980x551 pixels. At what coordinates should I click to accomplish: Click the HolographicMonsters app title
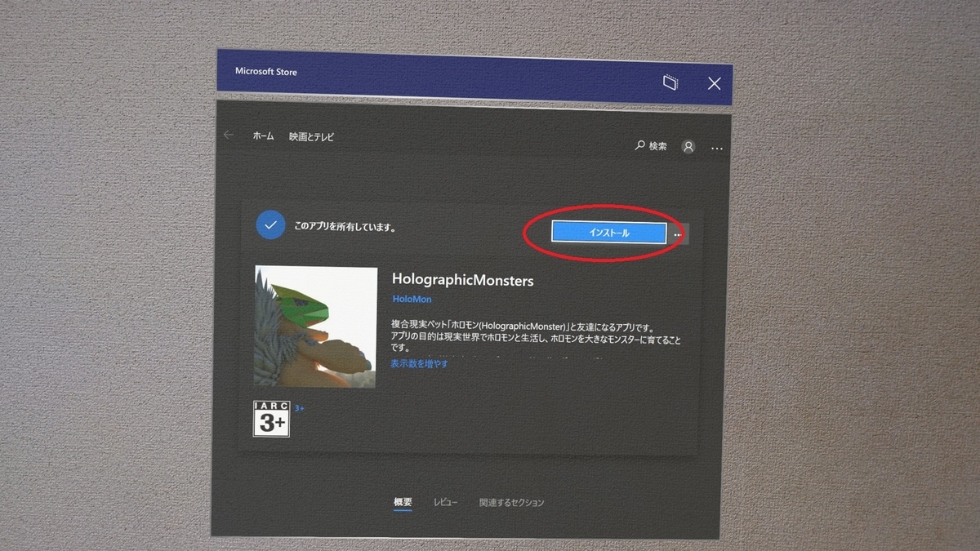462,280
